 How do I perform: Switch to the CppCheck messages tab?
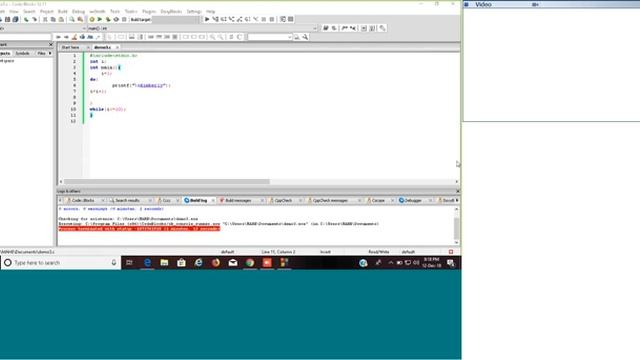pyautogui.click(x=331, y=200)
